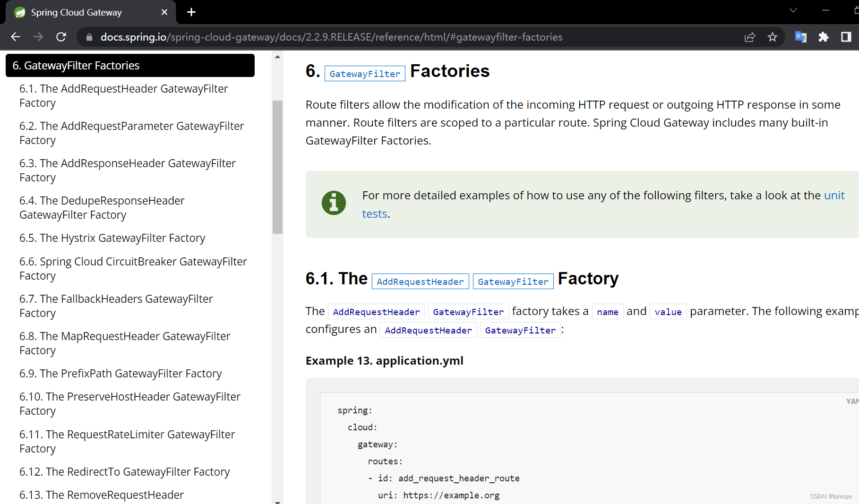Open 6.7 FallbackHeaders GatewayFilter Factory link
The image size is (859, 504).
[116, 306]
